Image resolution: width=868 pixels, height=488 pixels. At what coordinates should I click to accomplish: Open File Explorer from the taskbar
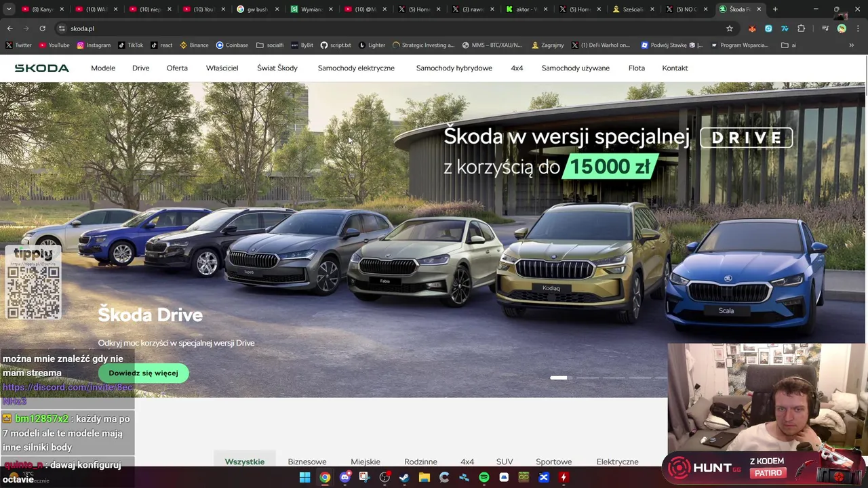[x=424, y=477]
